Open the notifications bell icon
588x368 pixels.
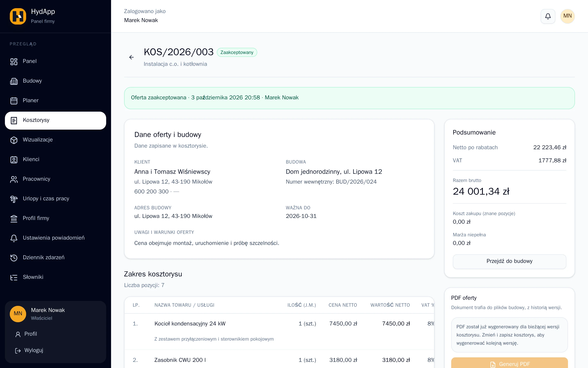(x=548, y=16)
